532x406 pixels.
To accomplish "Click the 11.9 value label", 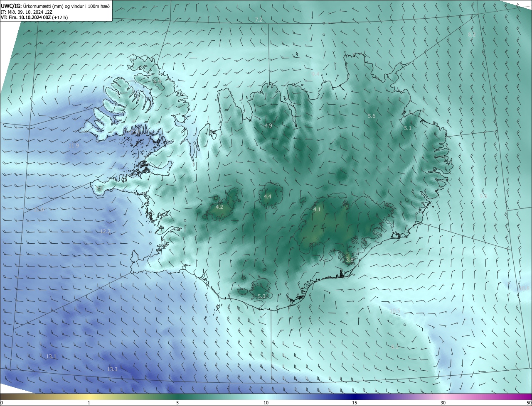I will [74, 146].
